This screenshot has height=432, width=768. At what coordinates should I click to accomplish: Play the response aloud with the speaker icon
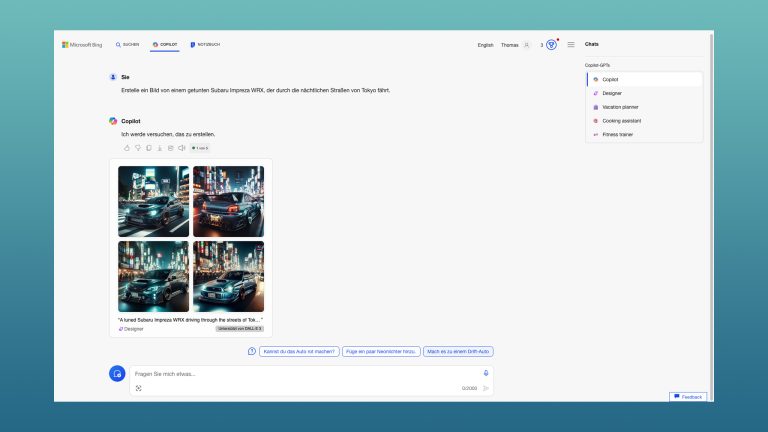[181, 148]
